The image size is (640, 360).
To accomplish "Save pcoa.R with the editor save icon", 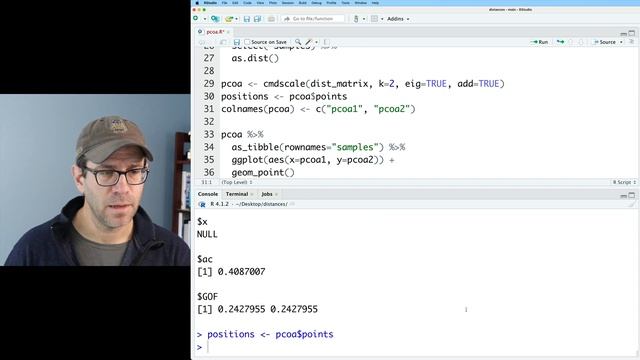I will pyautogui.click(x=236, y=42).
